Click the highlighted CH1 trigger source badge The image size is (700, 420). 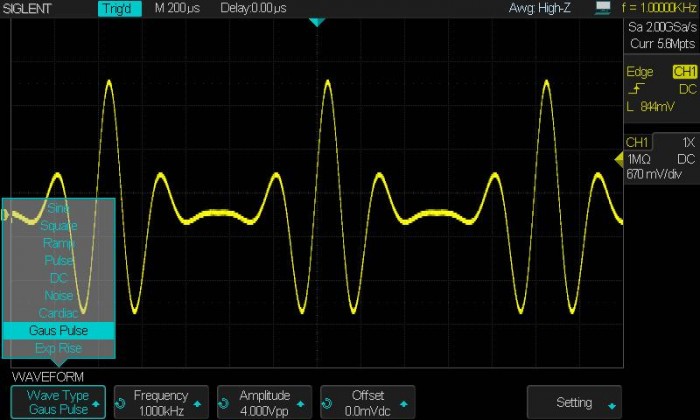tap(684, 72)
